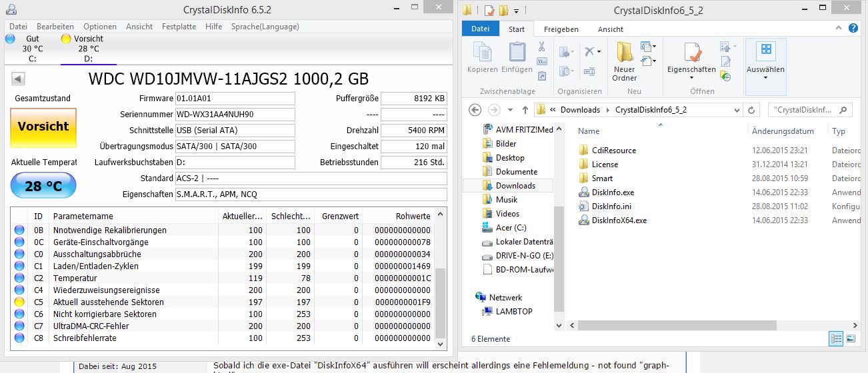Open the Optionen menu
The image size is (868, 373).
point(100,27)
